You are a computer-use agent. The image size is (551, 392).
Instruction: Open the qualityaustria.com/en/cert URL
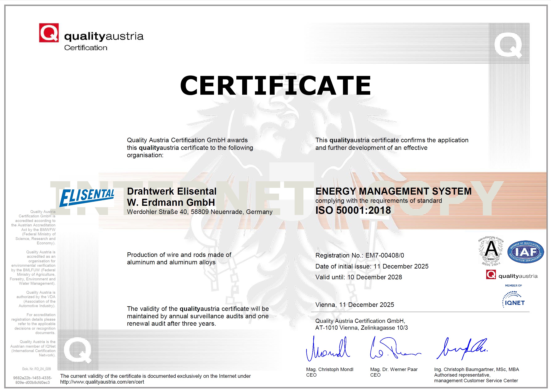[102, 382]
